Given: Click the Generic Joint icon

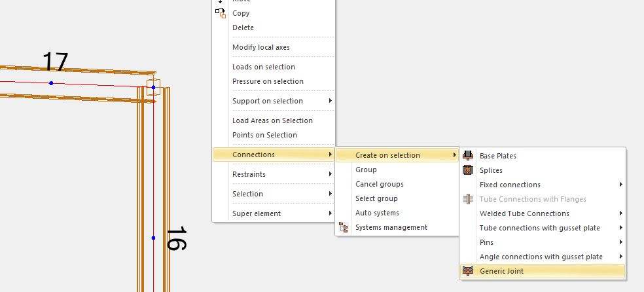Looking at the screenshot, I should 468,271.
